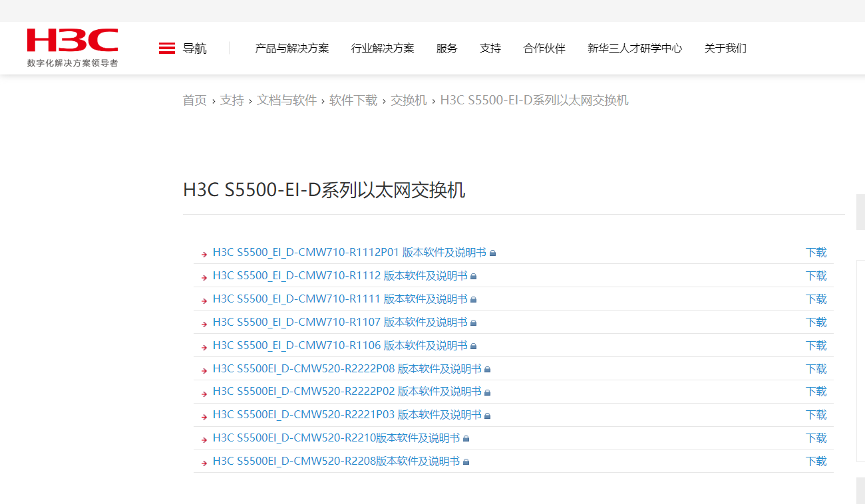Click 下载 for the CMW710-R1112 版本软件 row

816,276
